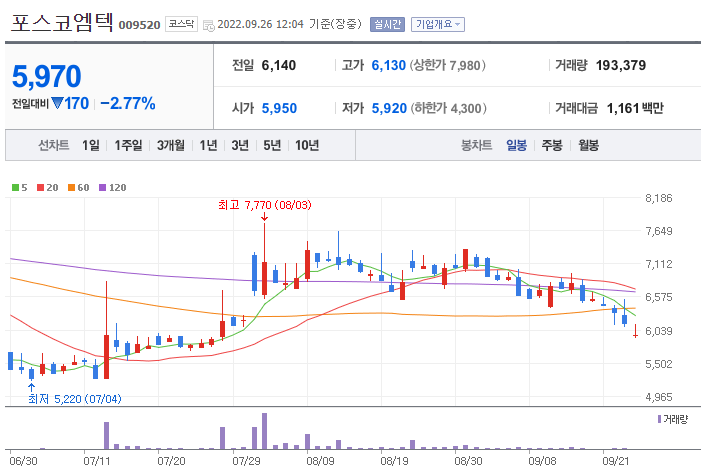Click the stock code 009520
The image size is (701, 471).
pyautogui.click(x=139, y=25)
